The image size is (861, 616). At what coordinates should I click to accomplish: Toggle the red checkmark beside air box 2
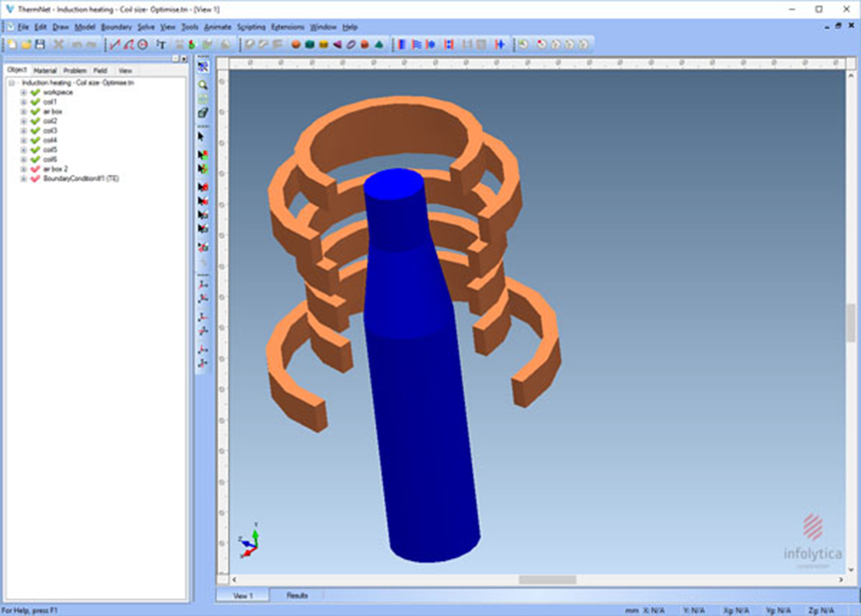(x=35, y=169)
